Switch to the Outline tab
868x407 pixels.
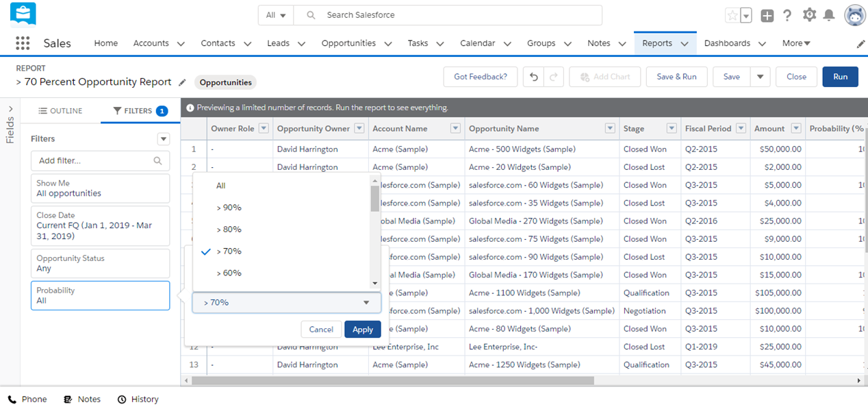(60, 110)
